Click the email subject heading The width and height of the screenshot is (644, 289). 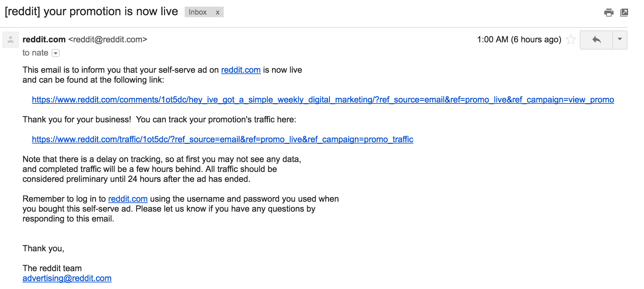coord(91,12)
